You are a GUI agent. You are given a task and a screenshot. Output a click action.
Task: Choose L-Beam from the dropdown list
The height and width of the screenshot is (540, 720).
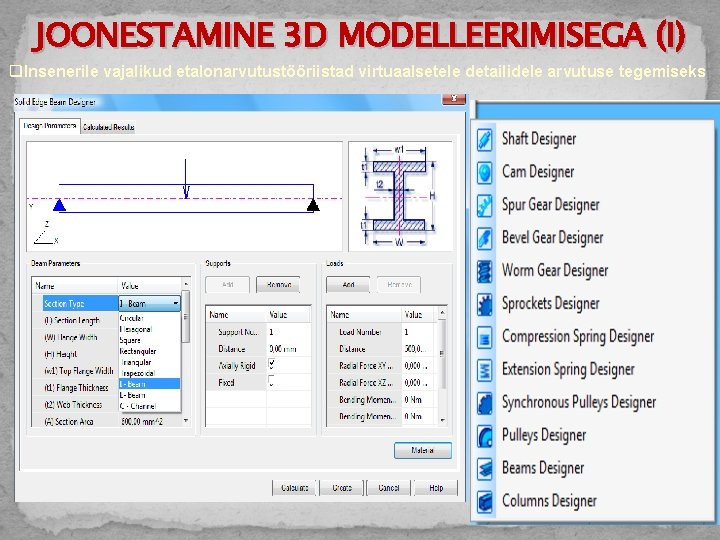click(x=150, y=395)
